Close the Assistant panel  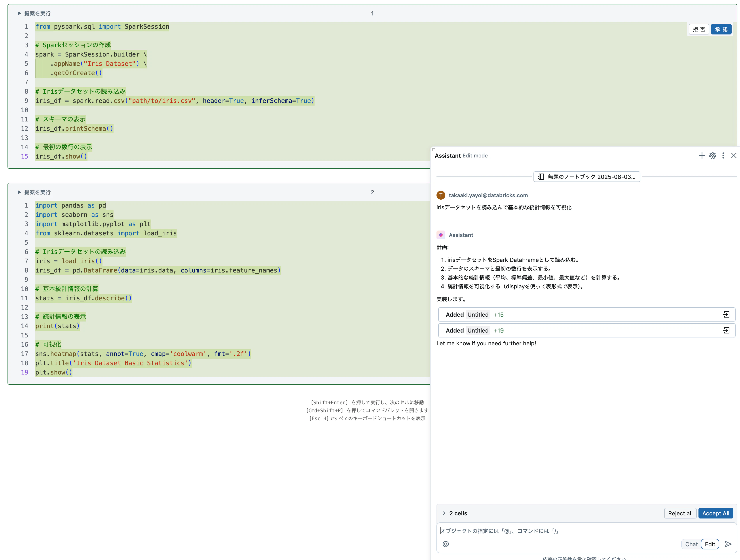(x=733, y=155)
